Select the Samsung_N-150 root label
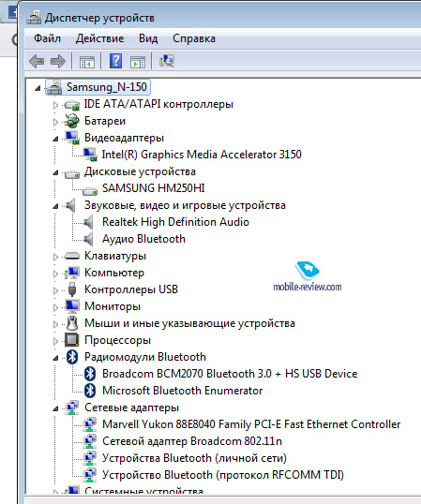The image size is (421, 504). click(x=107, y=87)
